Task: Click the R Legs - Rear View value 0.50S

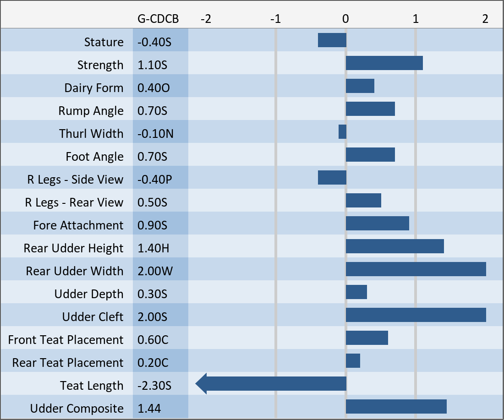Action: point(152,202)
